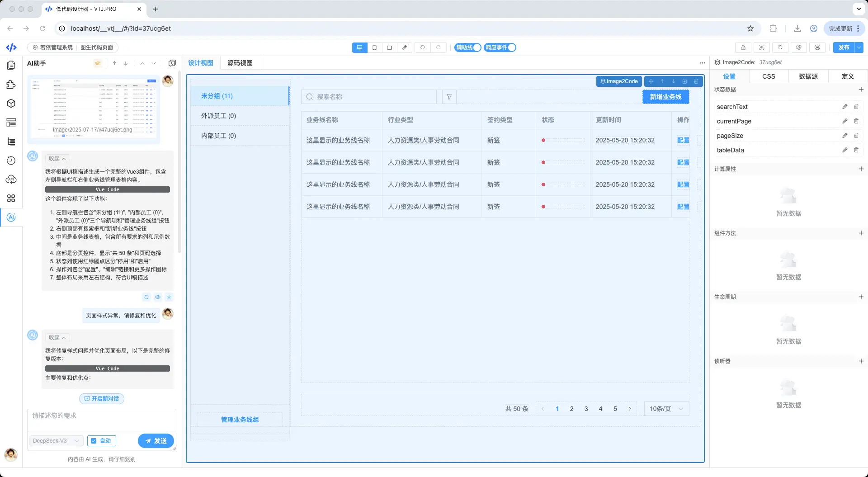Viewport: 868px width, 477px height.
Task: Delete the Image2Code node with trash icon
Action: [696, 81]
